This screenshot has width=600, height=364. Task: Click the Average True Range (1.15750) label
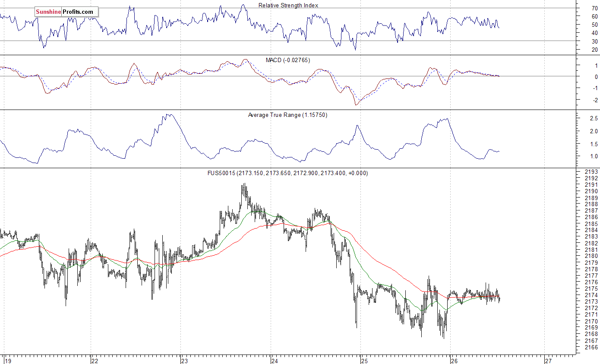click(x=287, y=115)
